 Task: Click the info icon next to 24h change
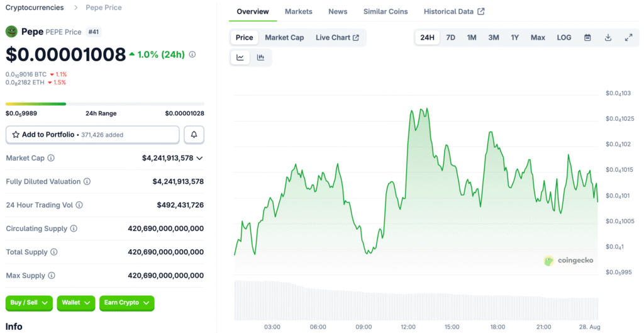coord(192,54)
